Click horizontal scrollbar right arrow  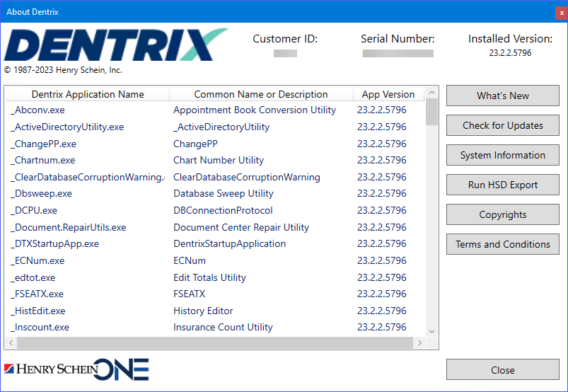pyautogui.click(x=419, y=343)
